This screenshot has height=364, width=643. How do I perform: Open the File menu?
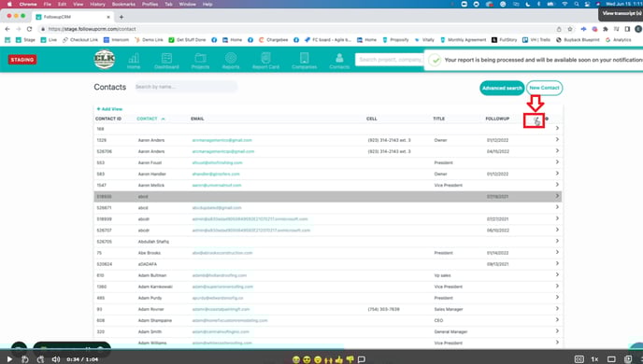47,4
